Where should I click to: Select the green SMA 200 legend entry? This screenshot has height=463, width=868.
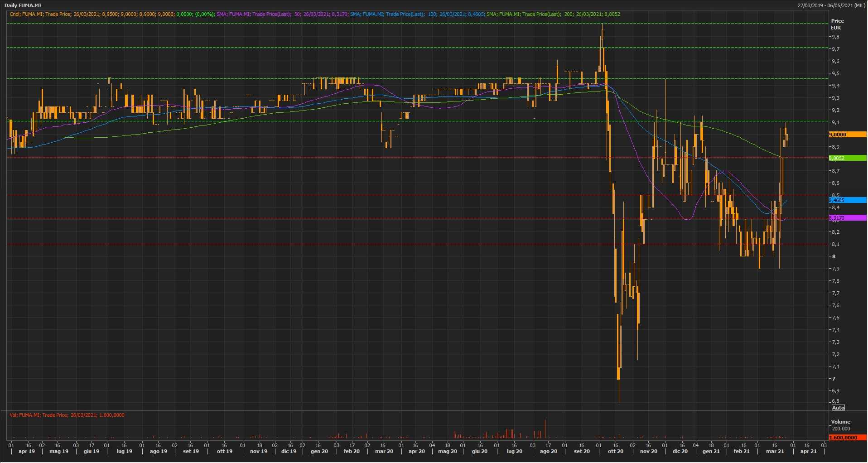click(553, 14)
